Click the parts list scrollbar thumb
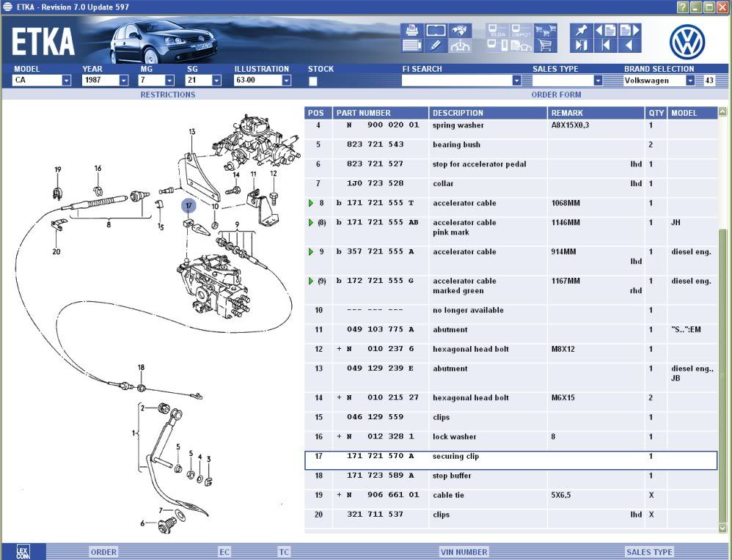Viewport: 732px width, 560px height. [722, 375]
